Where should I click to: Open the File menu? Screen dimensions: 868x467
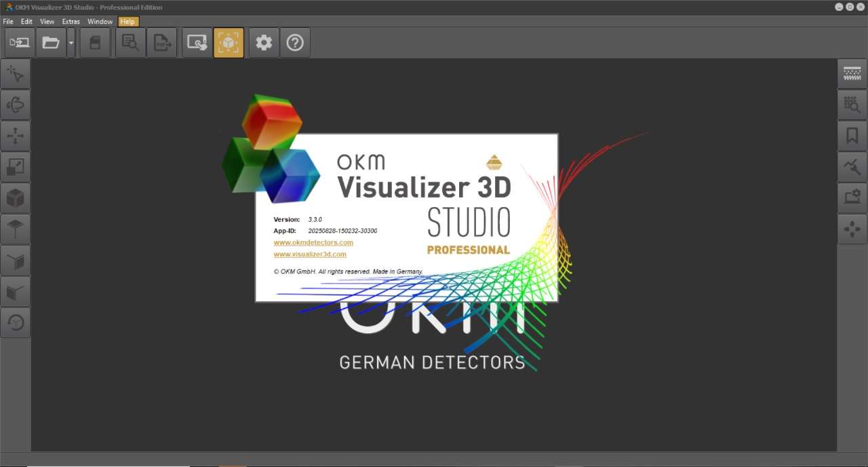pos(8,22)
